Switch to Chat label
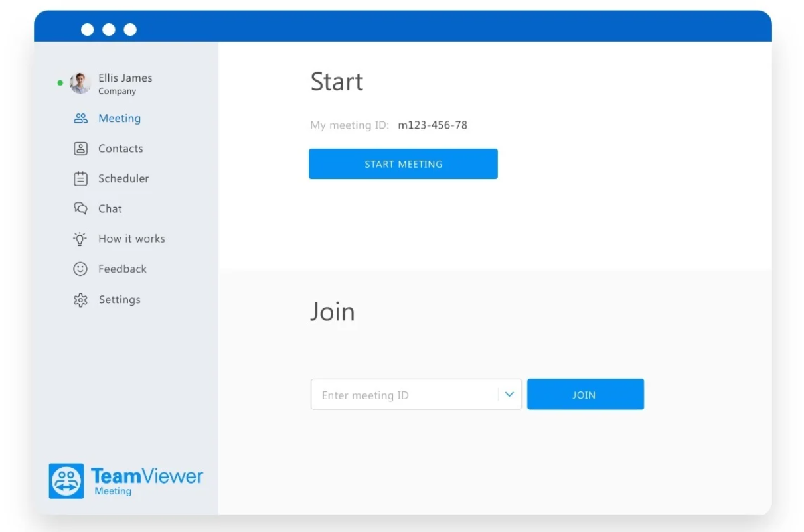The width and height of the screenshot is (804, 532). pos(110,208)
